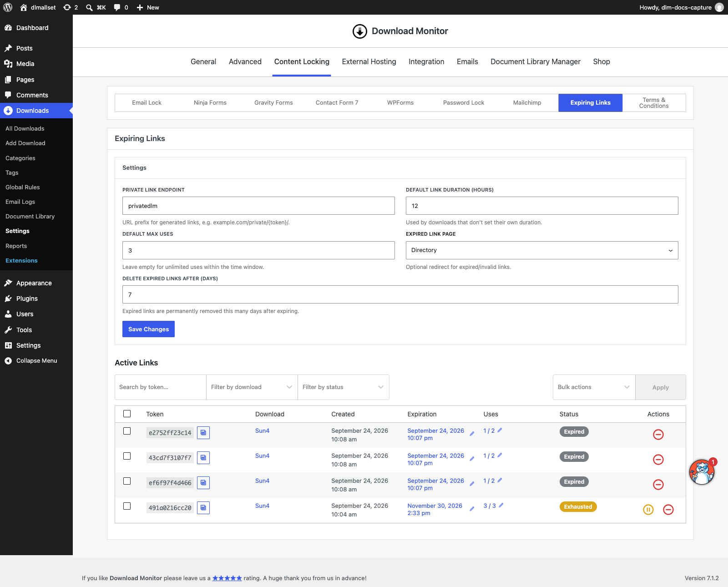This screenshot has height=587, width=728.
Task: Open the Filter by download dropdown
Action: [x=252, y=387]
